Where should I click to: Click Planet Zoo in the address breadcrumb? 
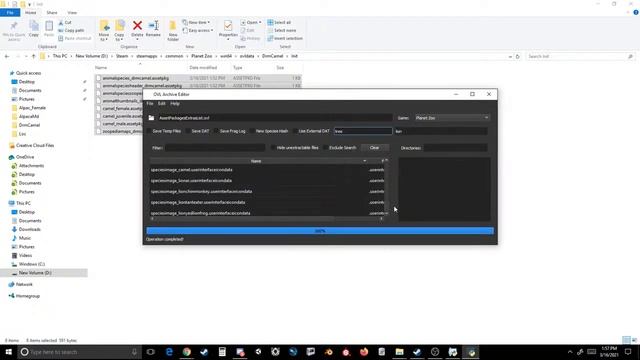[x=202, y=56]
